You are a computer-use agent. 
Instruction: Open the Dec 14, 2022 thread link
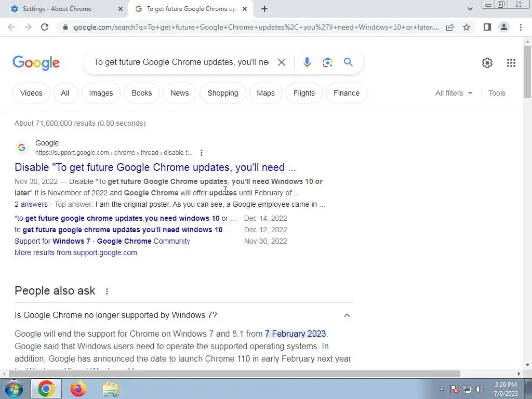click(x=125, y=218)
